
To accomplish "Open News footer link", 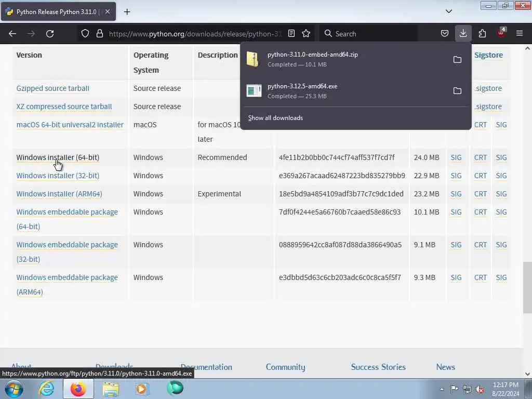I will pyautogui.click(x=445, y=367).
